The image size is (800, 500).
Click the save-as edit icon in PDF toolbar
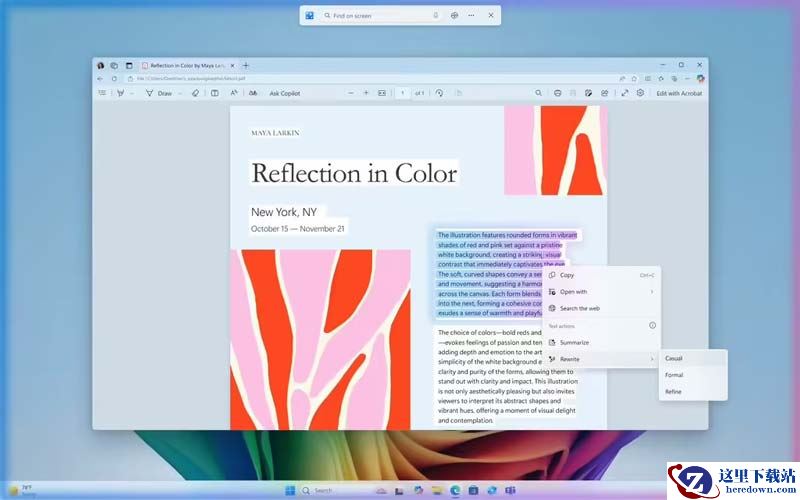(x=588, y=93)
